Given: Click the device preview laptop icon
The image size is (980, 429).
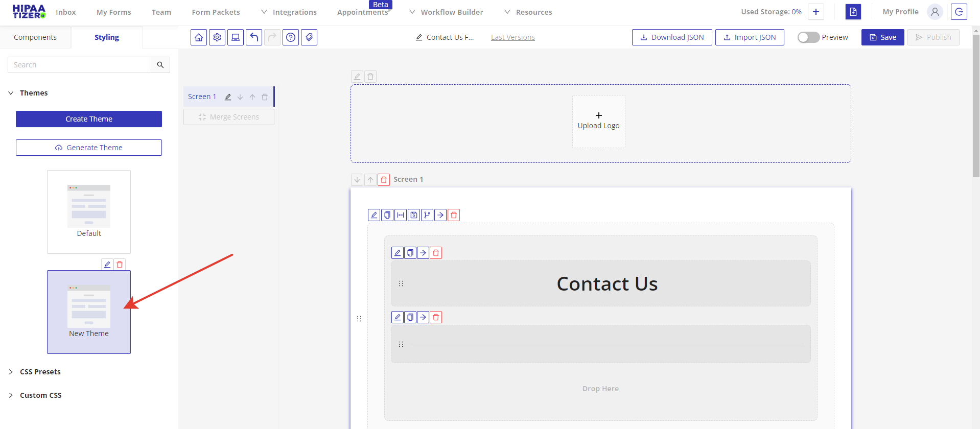Looking at the screenshot, I should pyautogui.click(x=236, y=37).
